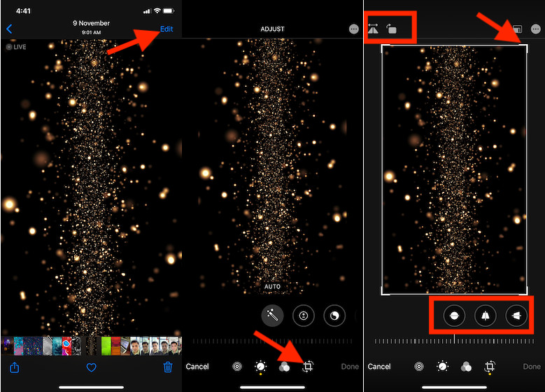Select the Straighten tool on the crop screen
This screenshot has height=392, width=545.
(454, 316)
